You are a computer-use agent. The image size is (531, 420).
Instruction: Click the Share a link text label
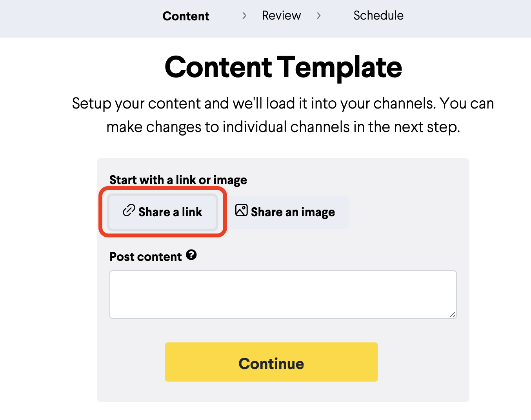click(171, 212)
